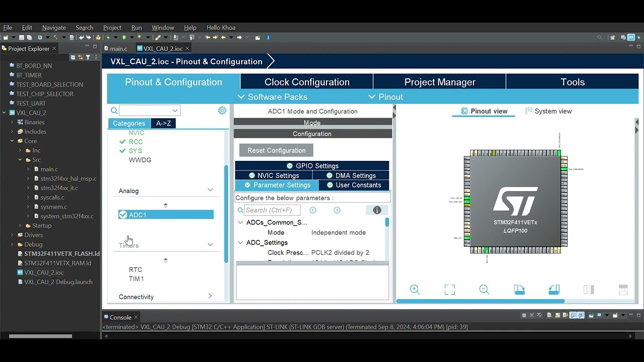Switch to Project Manager tab
Screen dimensions: 644x362
(440, 82)
